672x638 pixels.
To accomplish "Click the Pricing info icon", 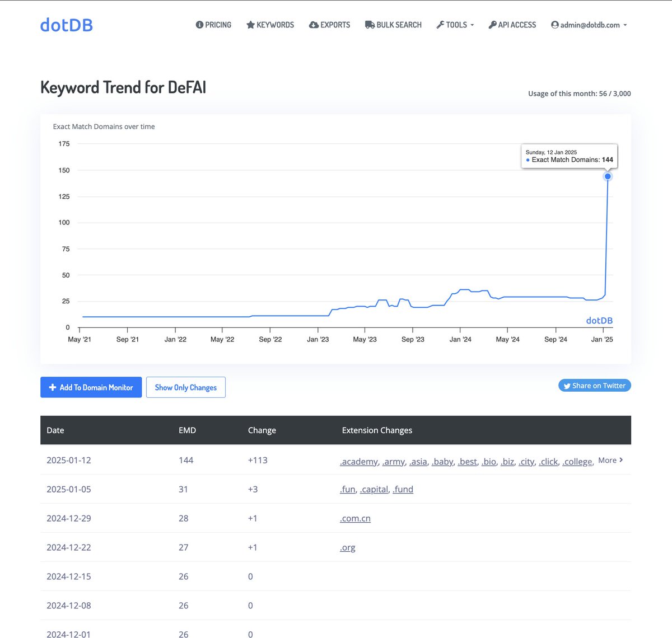I will 199,25.
